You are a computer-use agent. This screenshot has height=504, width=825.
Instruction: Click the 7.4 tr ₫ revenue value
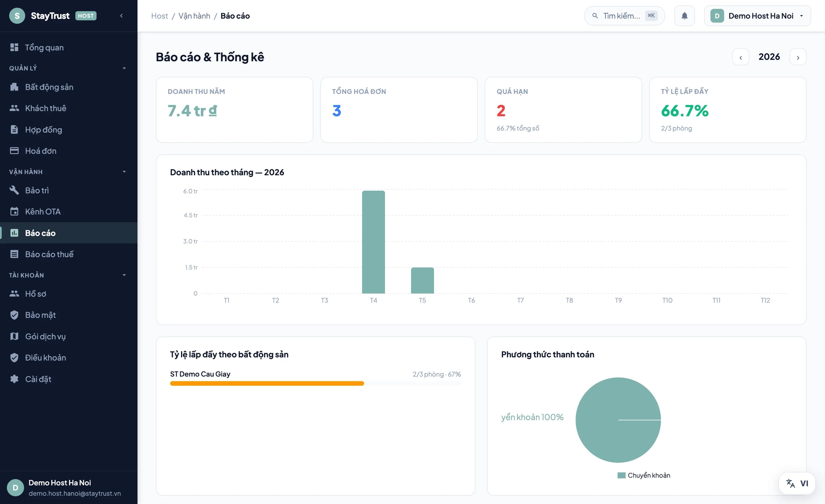pyautogui.click(x=192, y=111)
